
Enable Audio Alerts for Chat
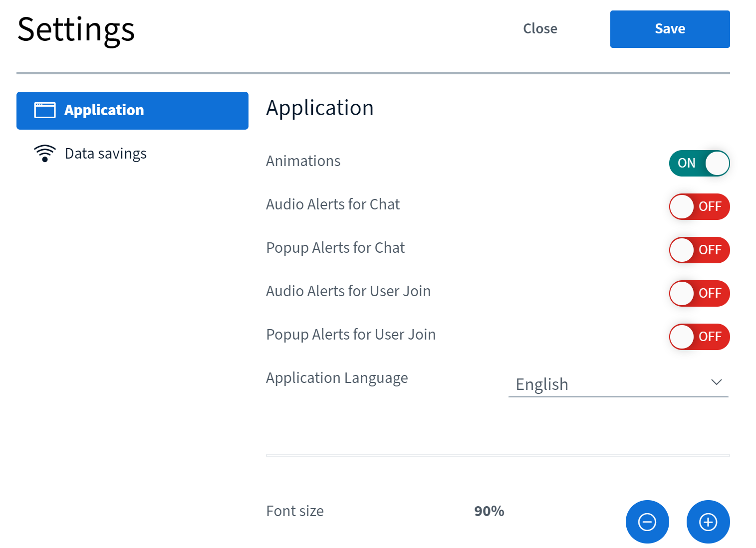tap(699, 206)
